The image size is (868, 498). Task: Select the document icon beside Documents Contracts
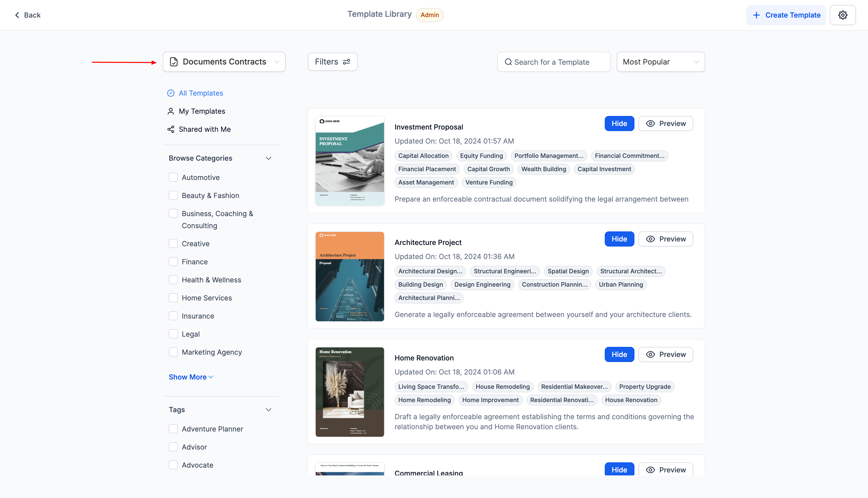174,61
